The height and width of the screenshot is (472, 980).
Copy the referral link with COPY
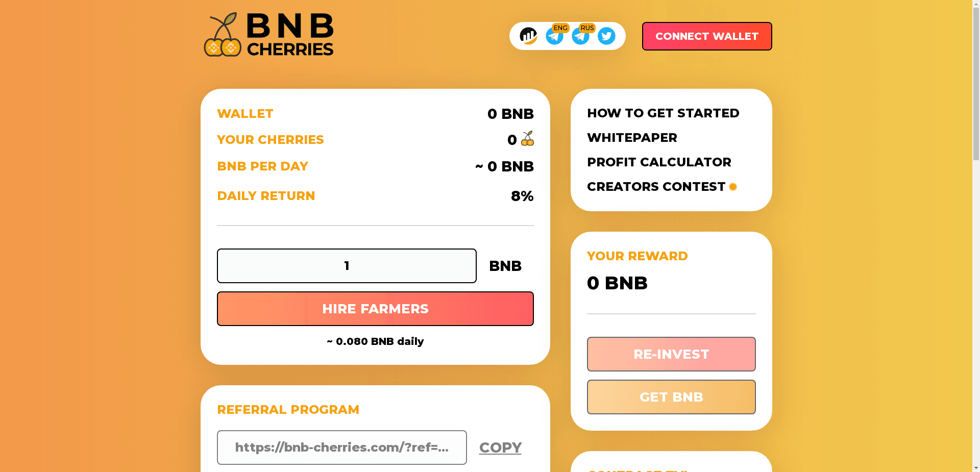[x=500, y=448]
